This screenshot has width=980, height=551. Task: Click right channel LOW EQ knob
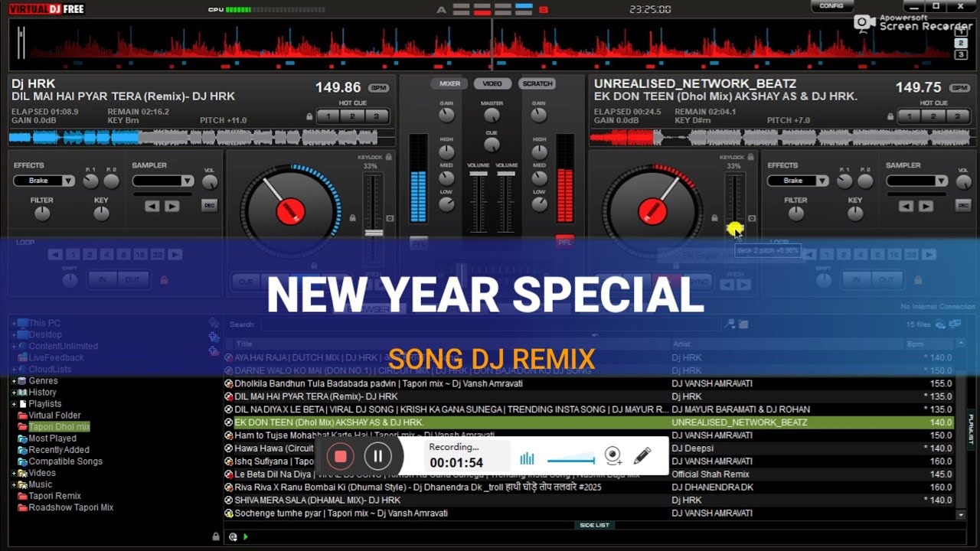(x=539, y=204)
